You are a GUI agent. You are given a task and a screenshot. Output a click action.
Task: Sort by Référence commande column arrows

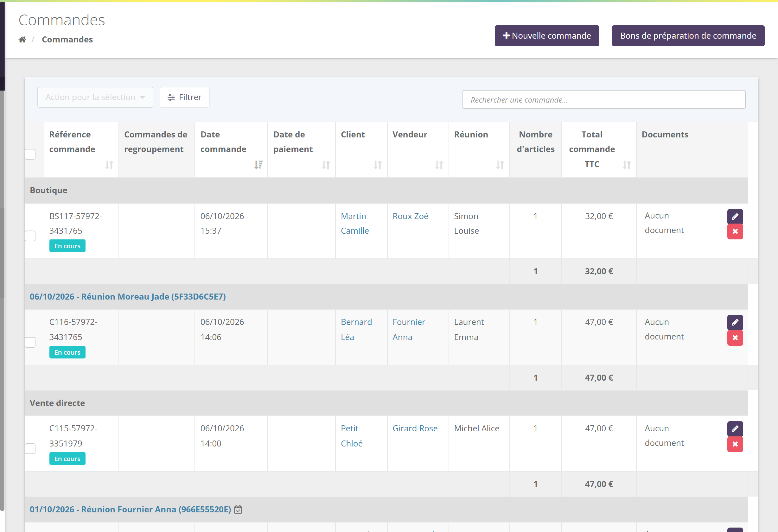tap(109, 165)
